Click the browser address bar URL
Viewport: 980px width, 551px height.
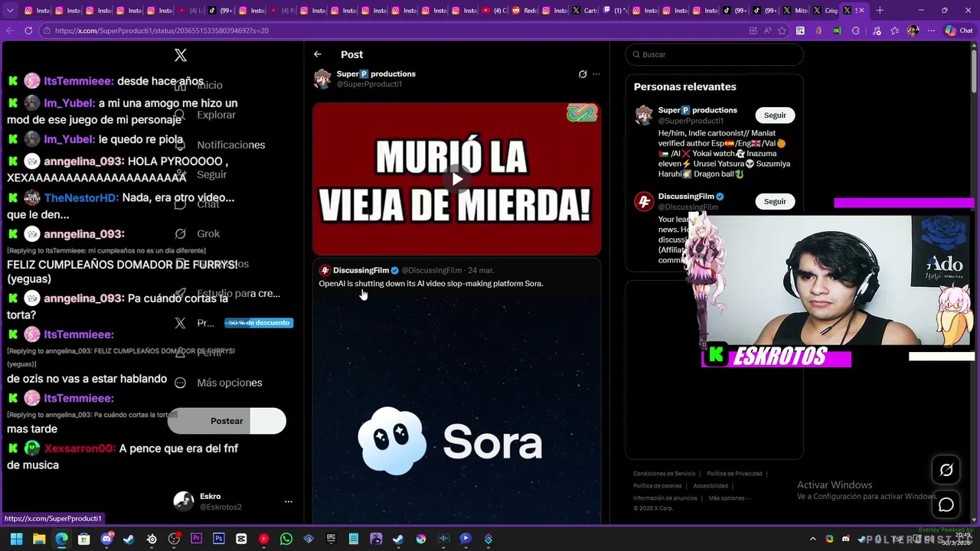(161, 31)
